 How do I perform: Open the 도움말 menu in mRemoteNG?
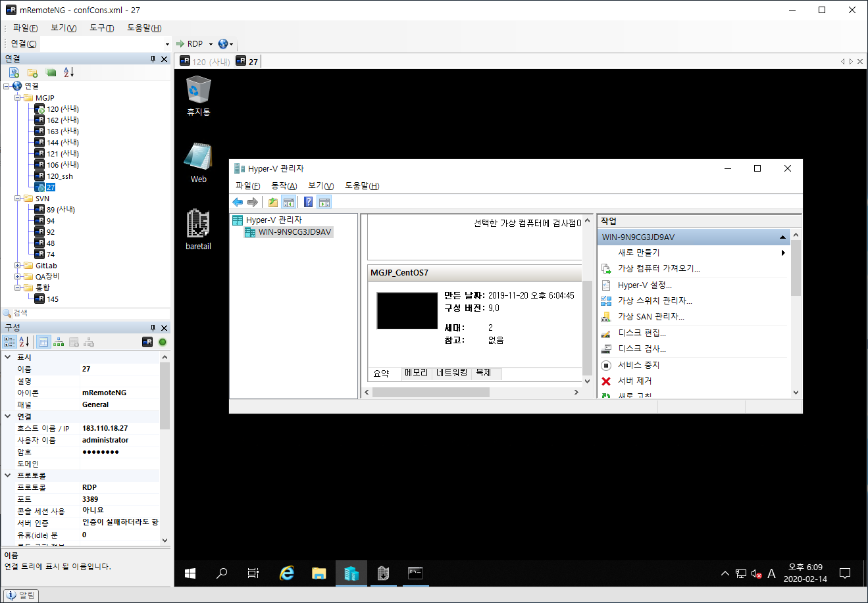tap(144, 28)
